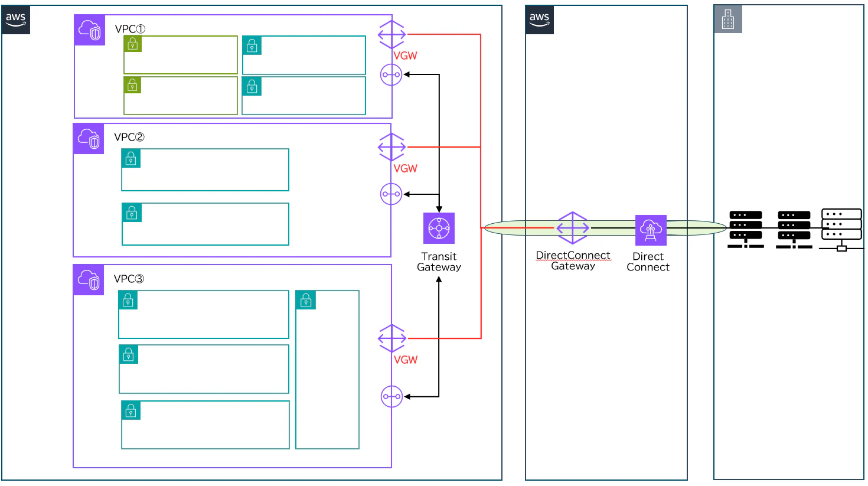
Task: Click the lower teal subnet lock in VPC①
Action: [252, 87]
